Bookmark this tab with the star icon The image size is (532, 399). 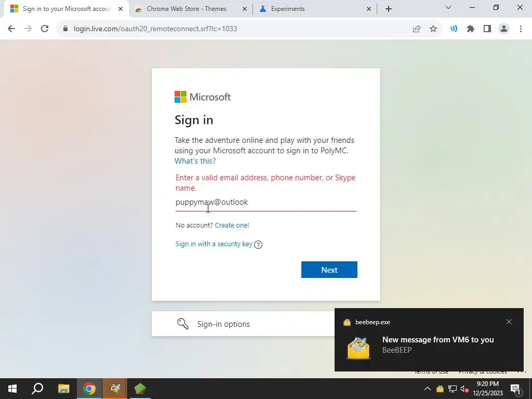[x=433, y=29]
